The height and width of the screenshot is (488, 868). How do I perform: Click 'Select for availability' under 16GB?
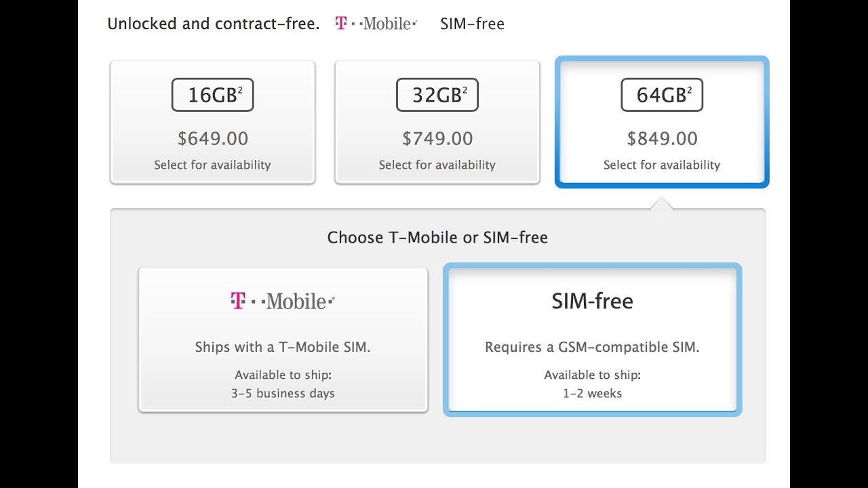(x=212, y=165)
